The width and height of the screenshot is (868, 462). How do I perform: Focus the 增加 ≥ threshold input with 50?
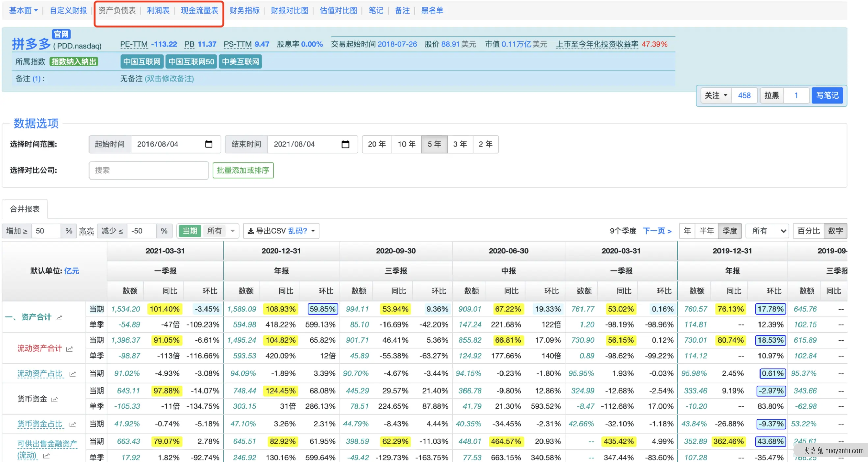(46, 231)
